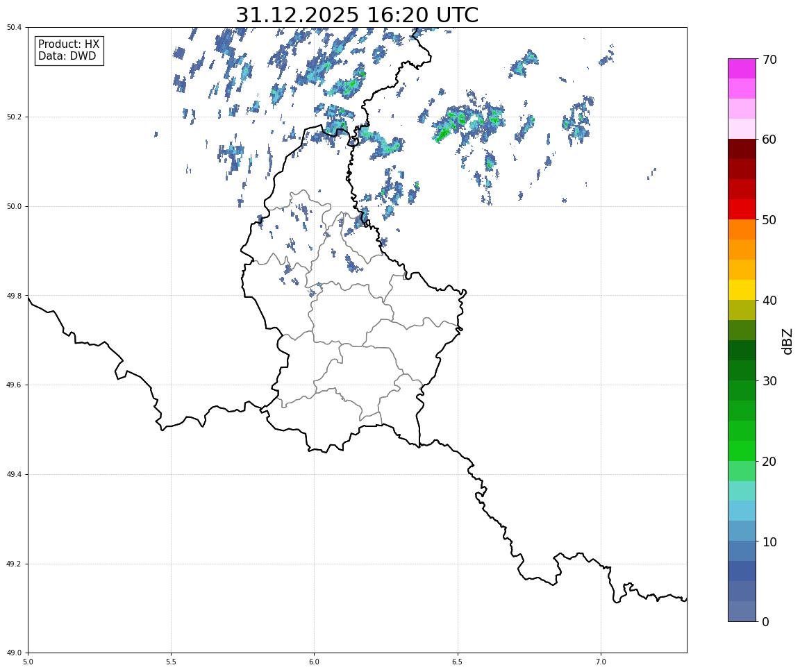The image size is (800, 672).
Task: Click the longitude axis label 7.0
Action: [601, 662]
